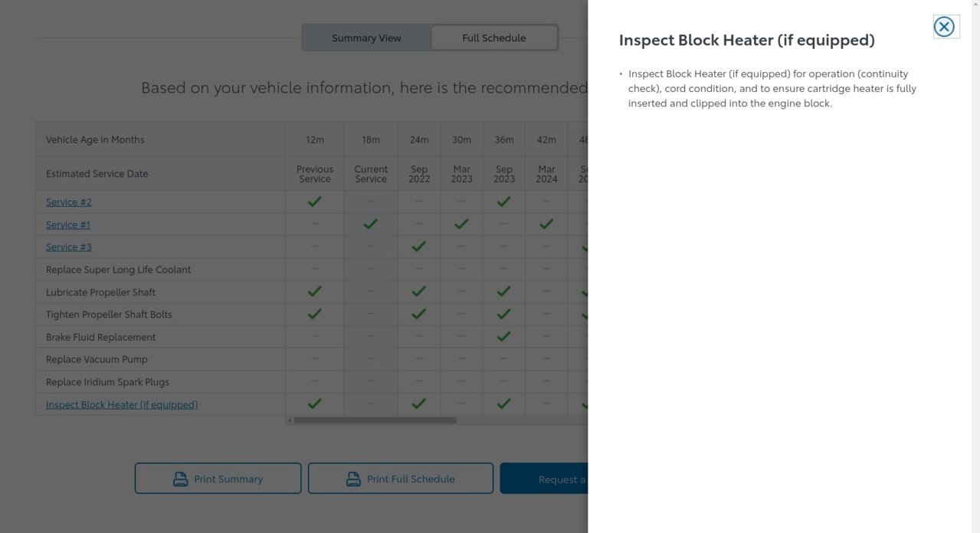
Task: Click the Print Full Schedule button
Action: click(401, 479)
